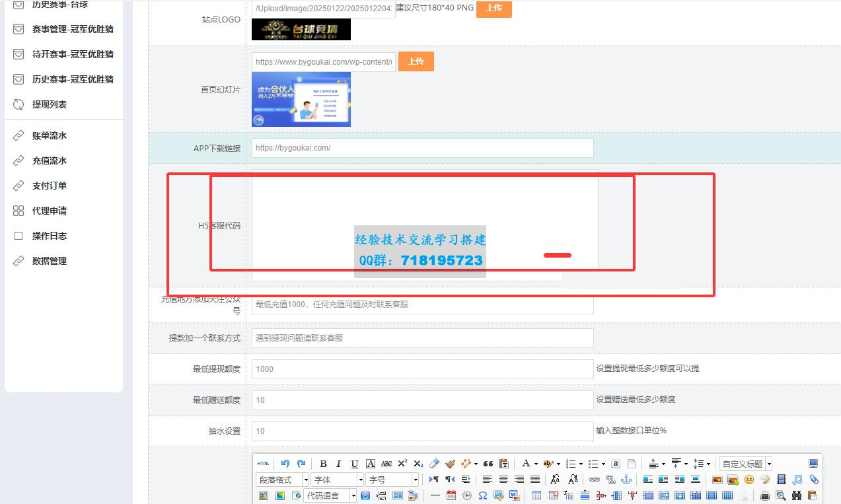Open the 段落格式 paragraph format dropdown

[282, 480]
